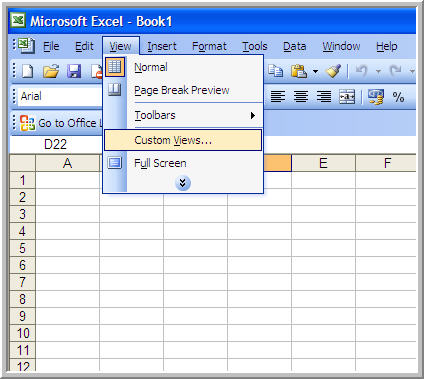Screen dimensions: 424x379
Task: Apply Center alignment formatting
Action: click(x=301, y=97)
